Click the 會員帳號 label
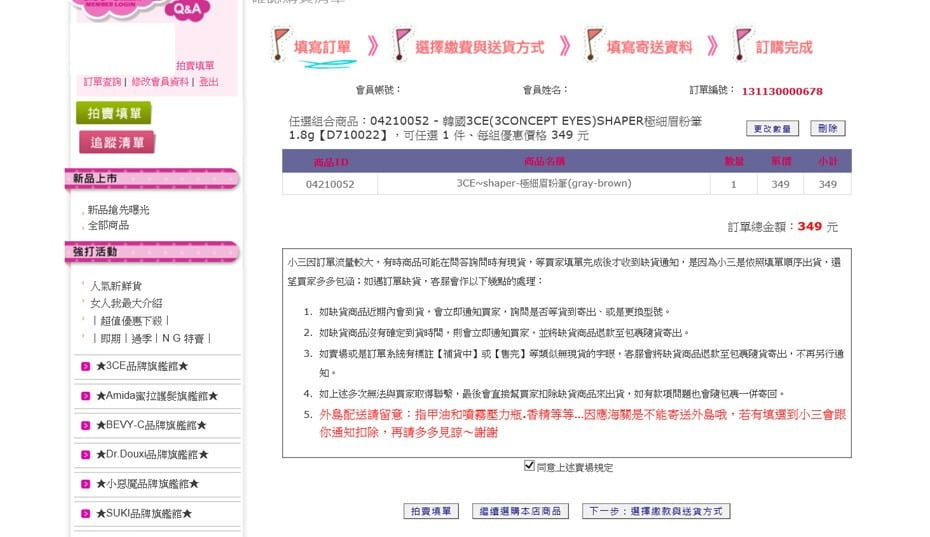This screenshot has width=930, height=537. (378, 90)
